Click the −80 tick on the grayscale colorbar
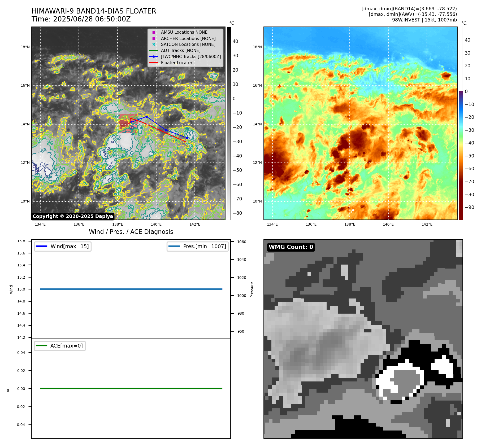 click(x=237, y=213)
